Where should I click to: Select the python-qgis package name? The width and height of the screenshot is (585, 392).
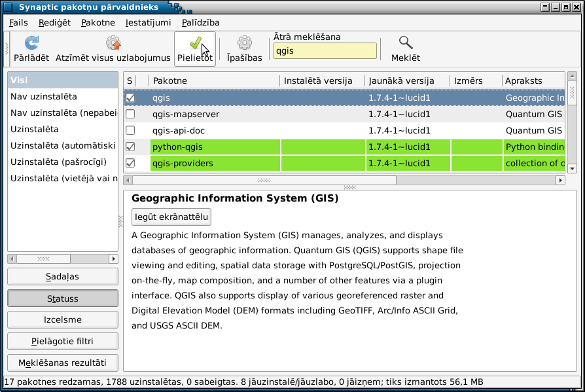click(x=177, y=147)
